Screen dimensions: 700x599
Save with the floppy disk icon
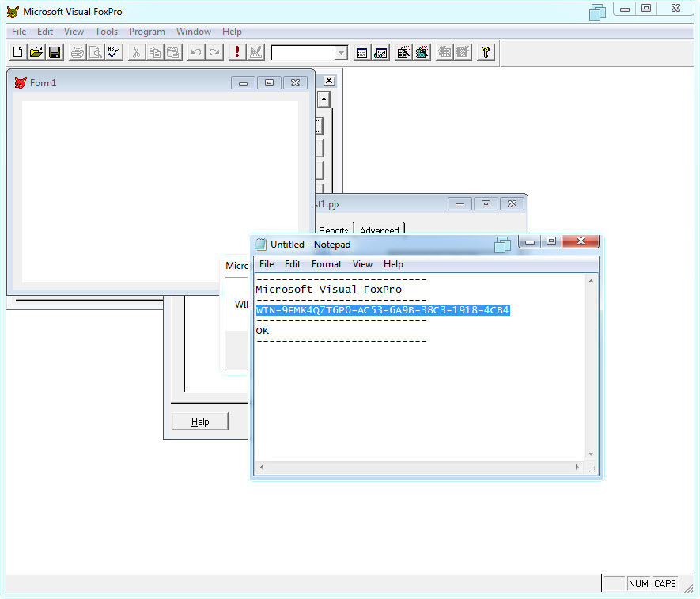tap(55, 52)
